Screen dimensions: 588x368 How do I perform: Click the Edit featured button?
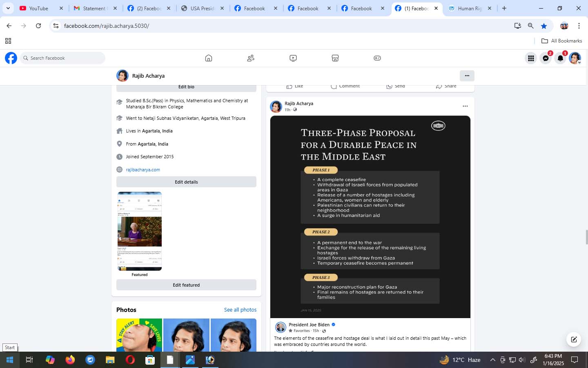pos(186,285)
